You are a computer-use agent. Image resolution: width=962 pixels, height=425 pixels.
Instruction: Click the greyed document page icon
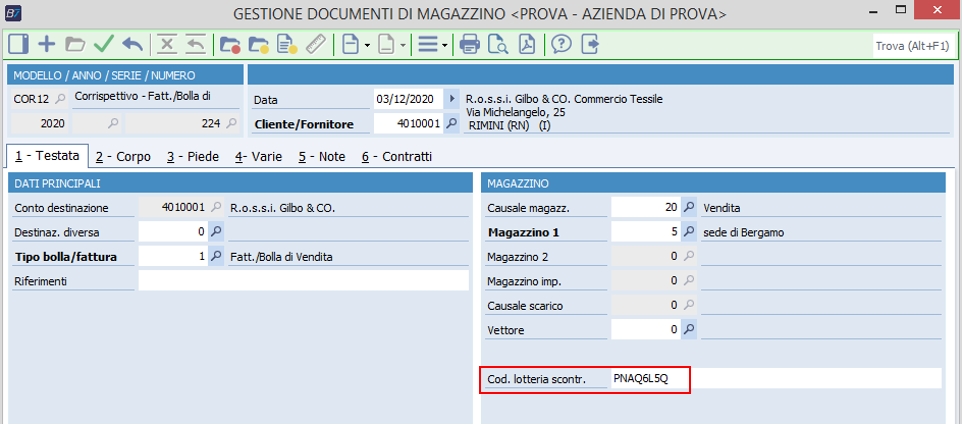coord(386,45)
